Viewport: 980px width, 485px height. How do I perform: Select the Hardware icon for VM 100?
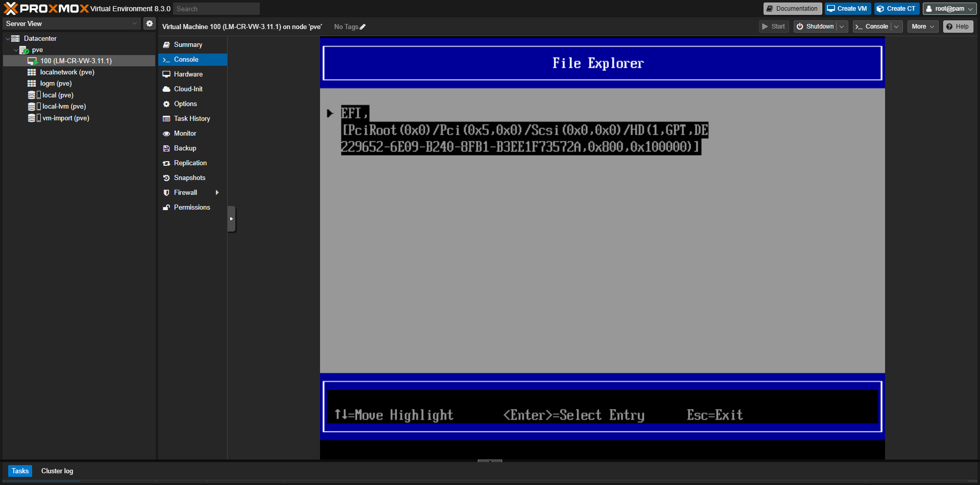166,74
